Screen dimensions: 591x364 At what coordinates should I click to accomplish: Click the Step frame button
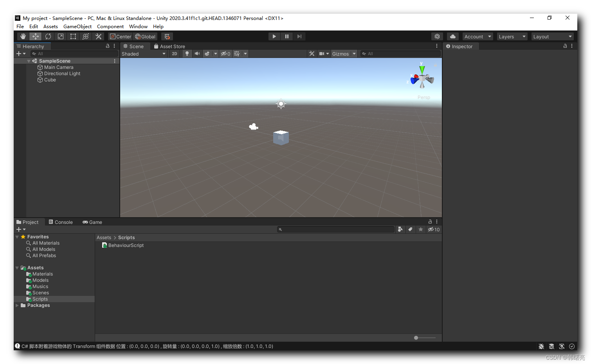(299, 36)
